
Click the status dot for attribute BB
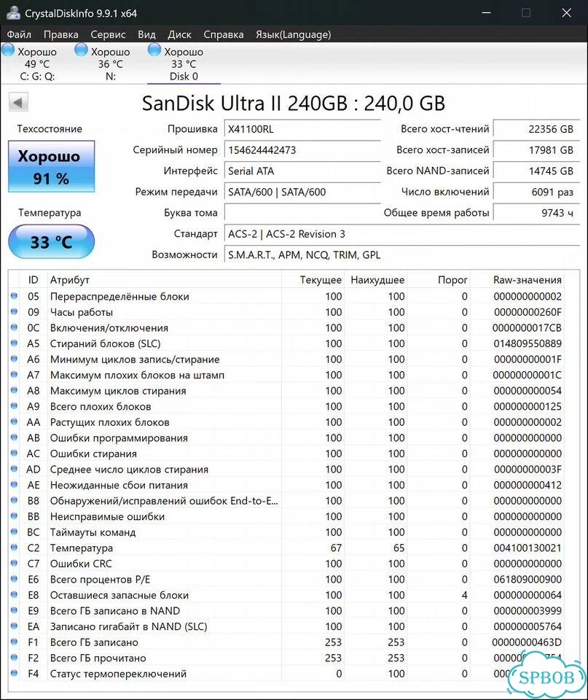14,516
